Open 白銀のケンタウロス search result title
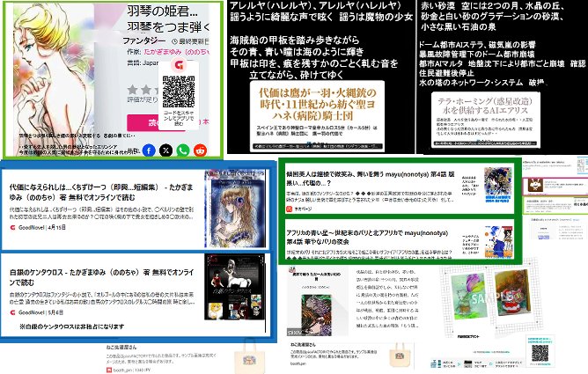 click(101, 277)
